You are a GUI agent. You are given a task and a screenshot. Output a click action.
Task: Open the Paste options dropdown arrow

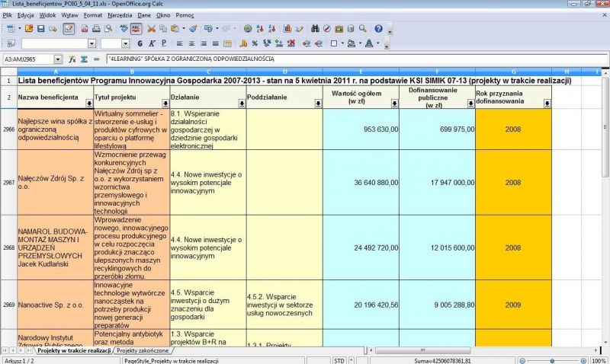183,28
